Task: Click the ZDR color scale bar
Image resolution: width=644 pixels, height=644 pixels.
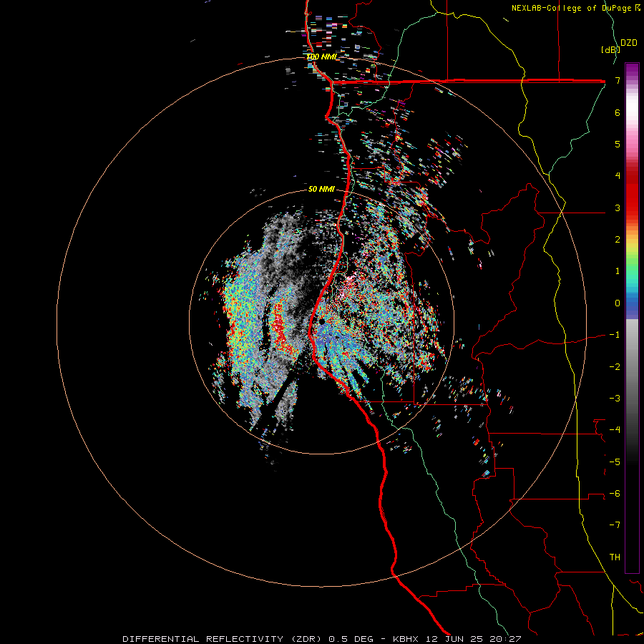Action: coord(632,318)
